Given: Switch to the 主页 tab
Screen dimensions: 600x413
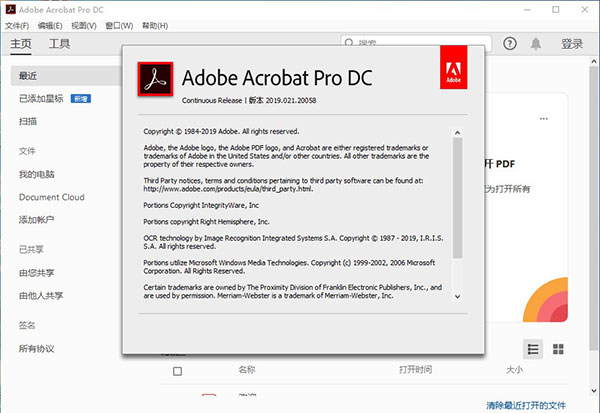Looking at the screenshot, I should tap(21, 44).
